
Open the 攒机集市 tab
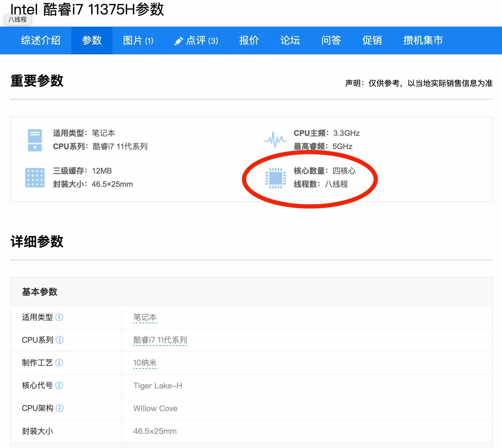(x=423, y=40)
